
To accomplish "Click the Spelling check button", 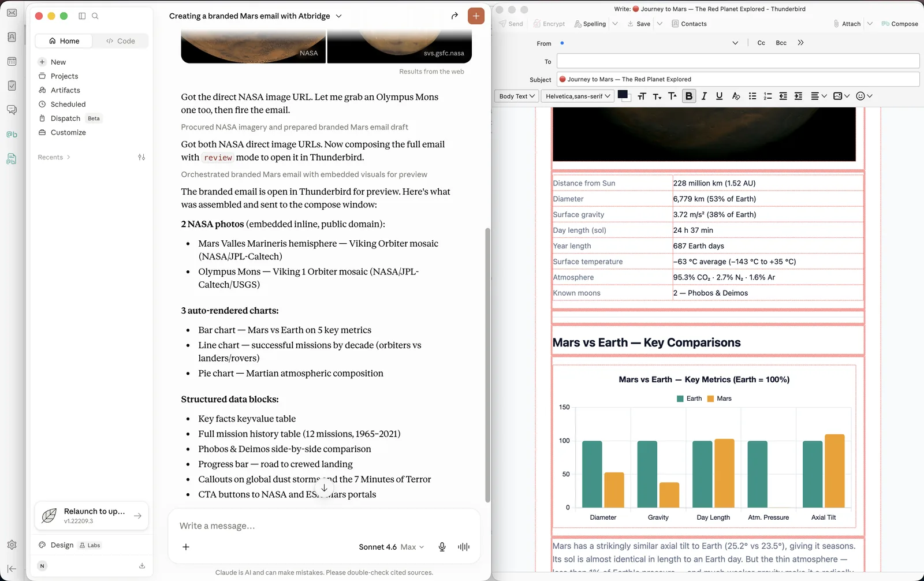I will 590,24.
